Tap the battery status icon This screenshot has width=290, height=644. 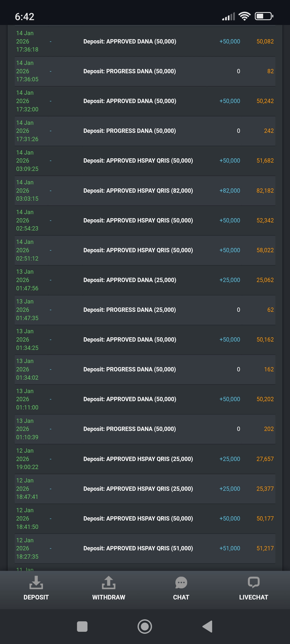(x=264, y=16)
